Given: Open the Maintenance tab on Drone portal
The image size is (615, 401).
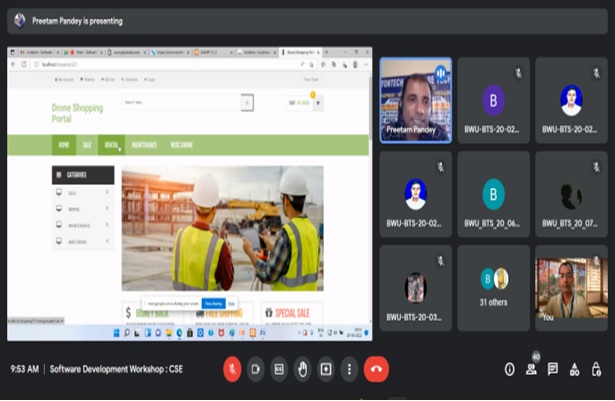Looking at the screenshot, I should [145, 144].
